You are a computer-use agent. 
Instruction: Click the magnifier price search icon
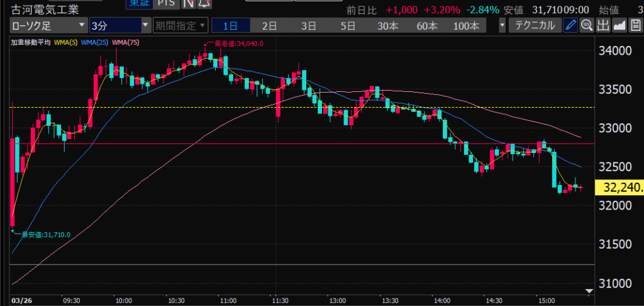(x=586, y=26)
